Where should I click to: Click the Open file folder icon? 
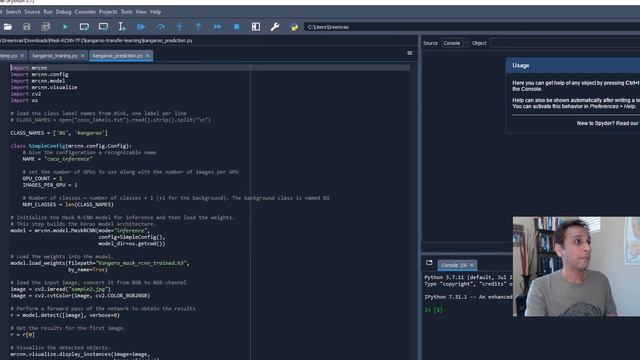[7, 27]
